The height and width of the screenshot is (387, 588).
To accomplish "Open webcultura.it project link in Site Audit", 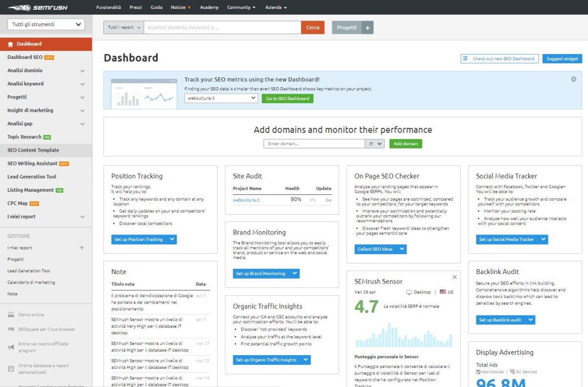I will (246, 200).
